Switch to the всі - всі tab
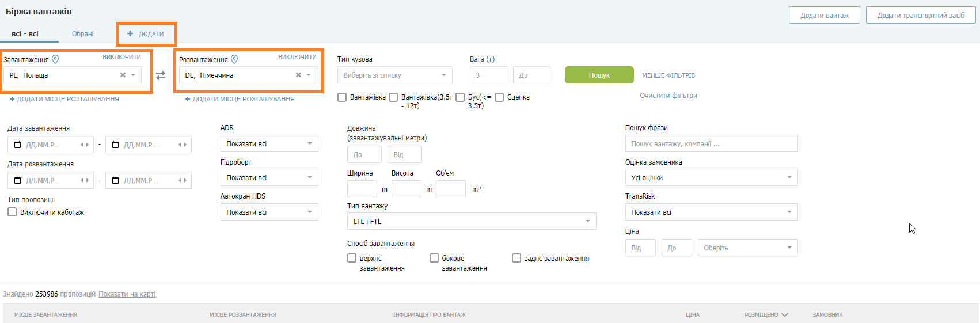 coord(25,34)
